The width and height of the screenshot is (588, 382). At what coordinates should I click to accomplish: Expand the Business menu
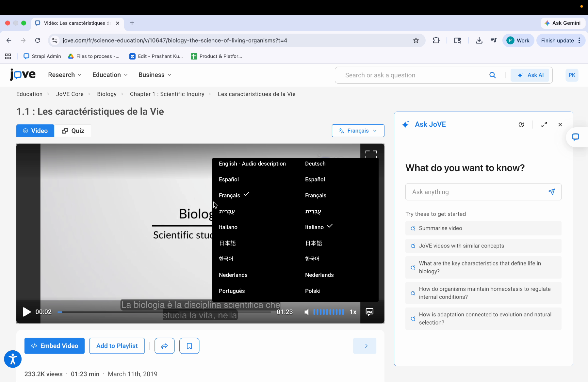[155, 75]
